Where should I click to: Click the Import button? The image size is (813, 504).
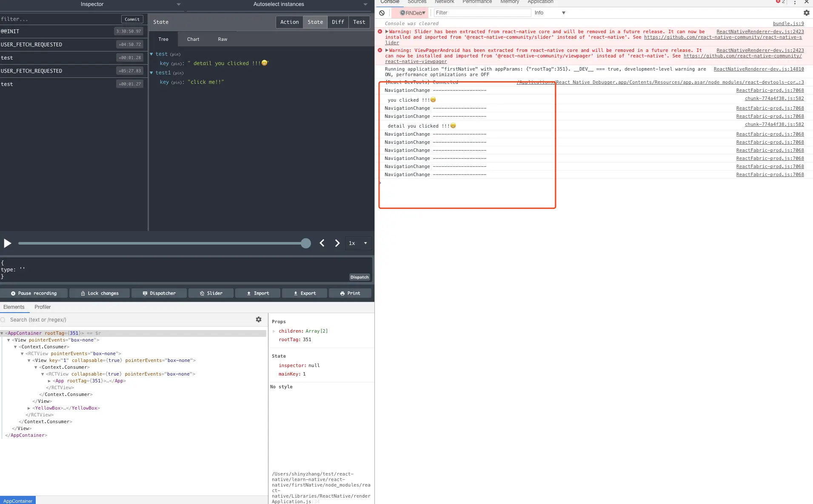(x=258, y=293)
